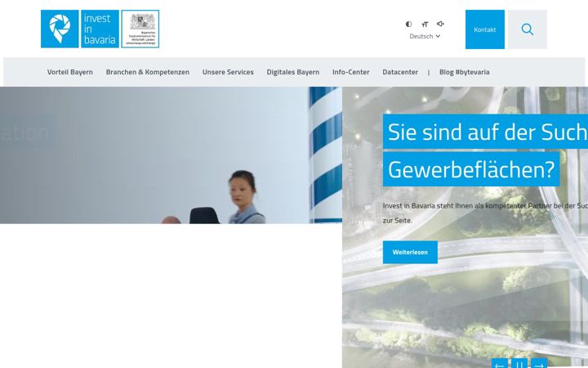Screen dimensions: 588x368
Task: Open the Branchen & Kompetenzen menu
Action: click(147, 72)
